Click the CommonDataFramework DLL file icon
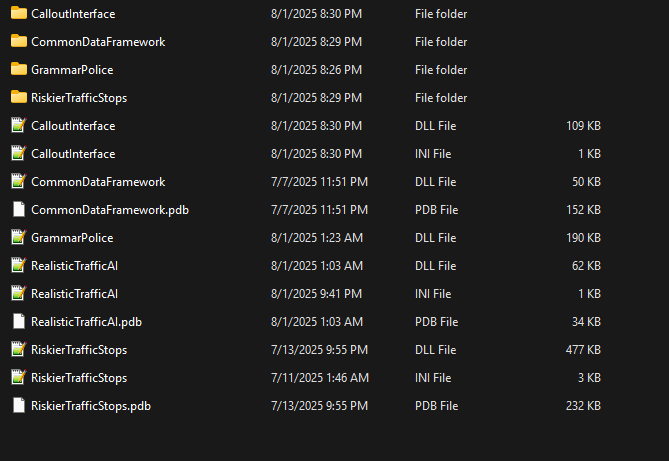Screen dimensions: 669x461 click(x=18, y=182)
